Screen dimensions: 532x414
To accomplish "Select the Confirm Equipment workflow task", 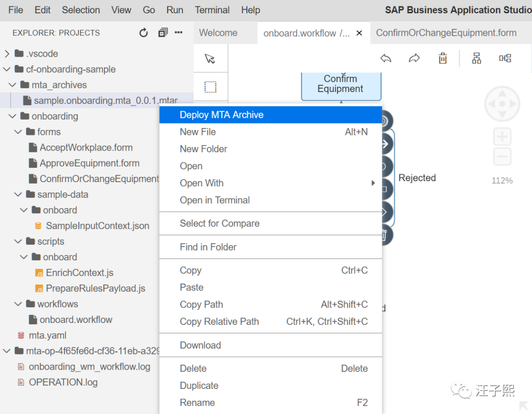I will pyautogui.click(x=340, y=85).
